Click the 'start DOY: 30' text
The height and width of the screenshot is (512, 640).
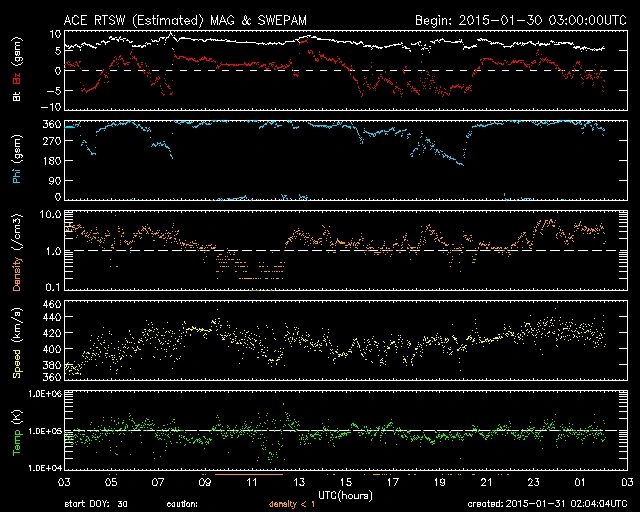pos(97,504)
